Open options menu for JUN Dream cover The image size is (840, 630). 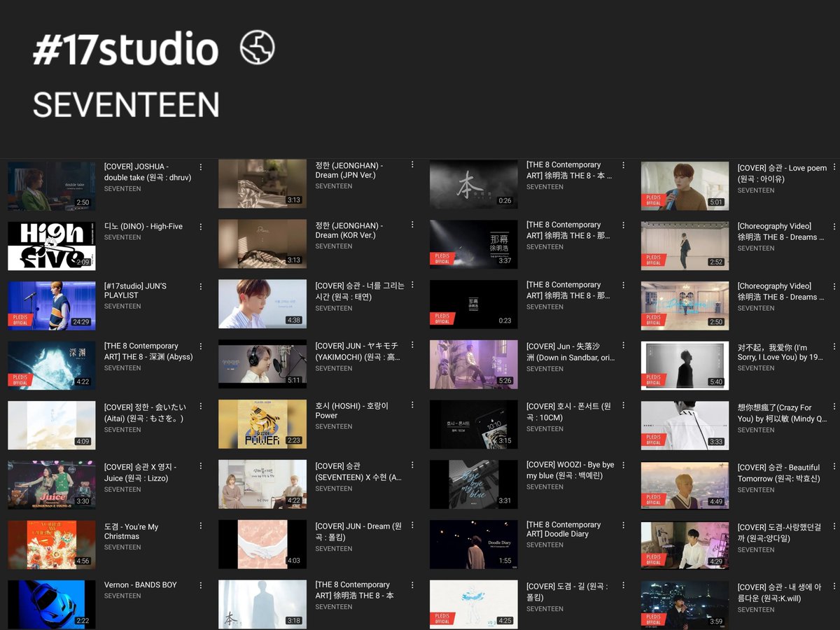(412, 526)
